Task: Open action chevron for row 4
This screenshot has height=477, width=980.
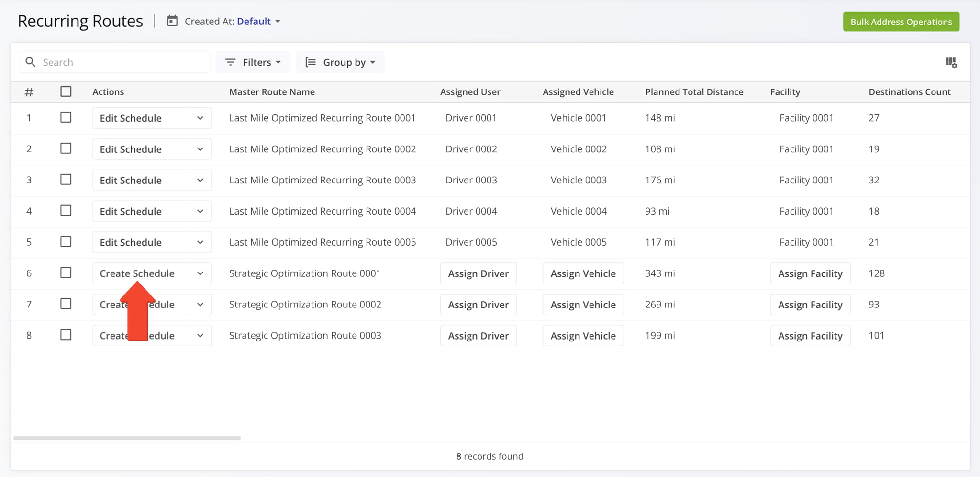Action: point(200,211)
